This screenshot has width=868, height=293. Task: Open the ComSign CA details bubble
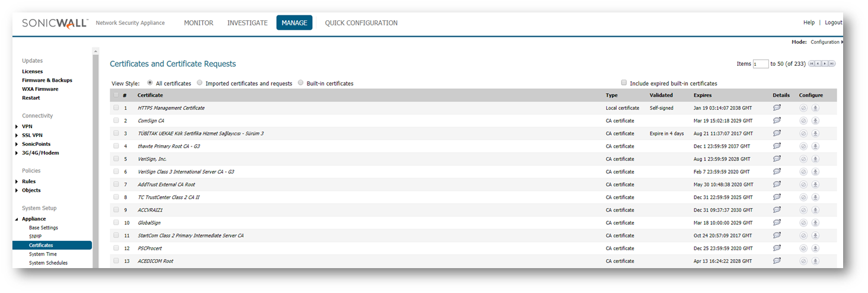tap(777, 120)
